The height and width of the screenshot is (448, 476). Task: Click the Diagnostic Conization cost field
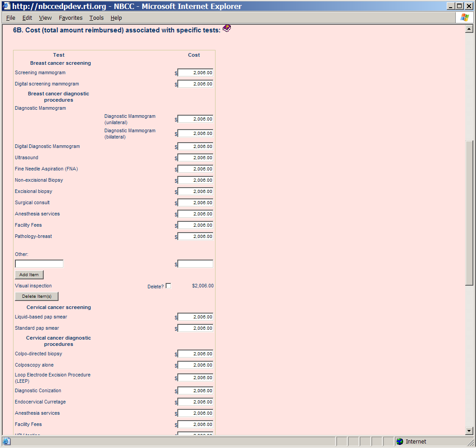[195, 391]
